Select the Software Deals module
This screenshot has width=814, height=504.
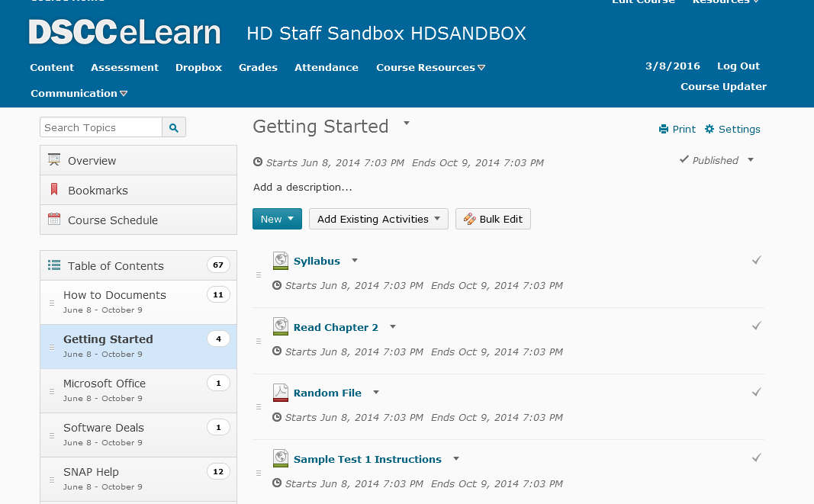[138, 435]
